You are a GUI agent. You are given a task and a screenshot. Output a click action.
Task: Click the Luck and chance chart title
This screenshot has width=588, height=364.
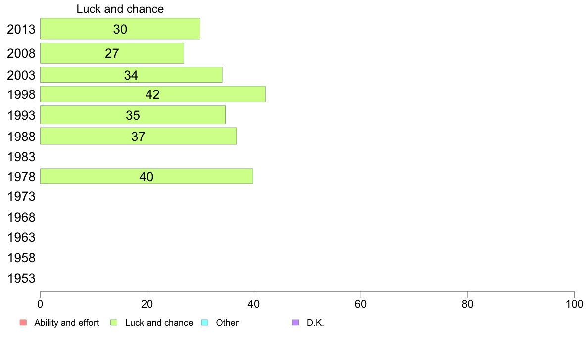pos(120,9)
